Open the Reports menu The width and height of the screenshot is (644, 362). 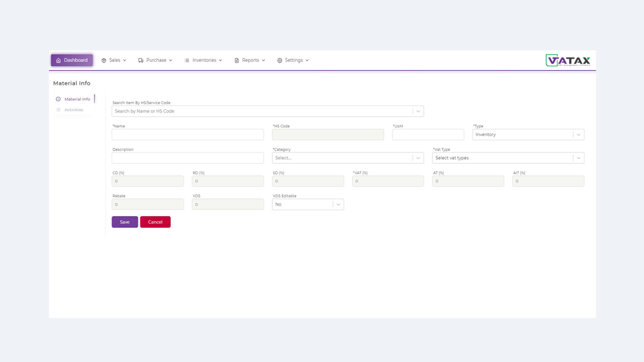point(250,60)
